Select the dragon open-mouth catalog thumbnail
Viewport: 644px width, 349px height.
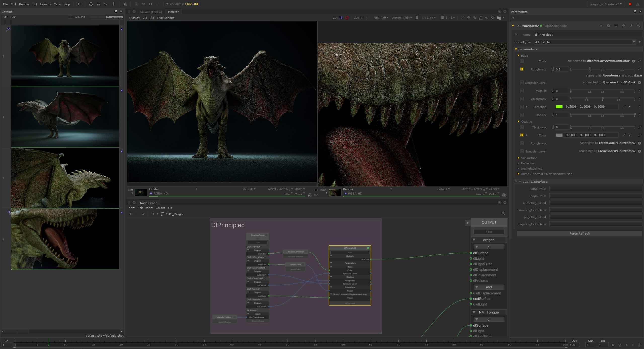[65, 239]
